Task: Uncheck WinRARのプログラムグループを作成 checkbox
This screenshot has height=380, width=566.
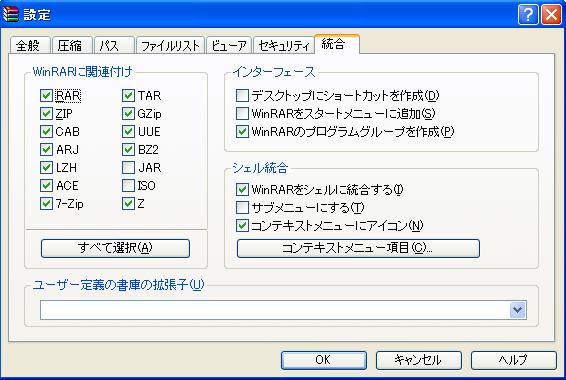Action: coord(242,132)
